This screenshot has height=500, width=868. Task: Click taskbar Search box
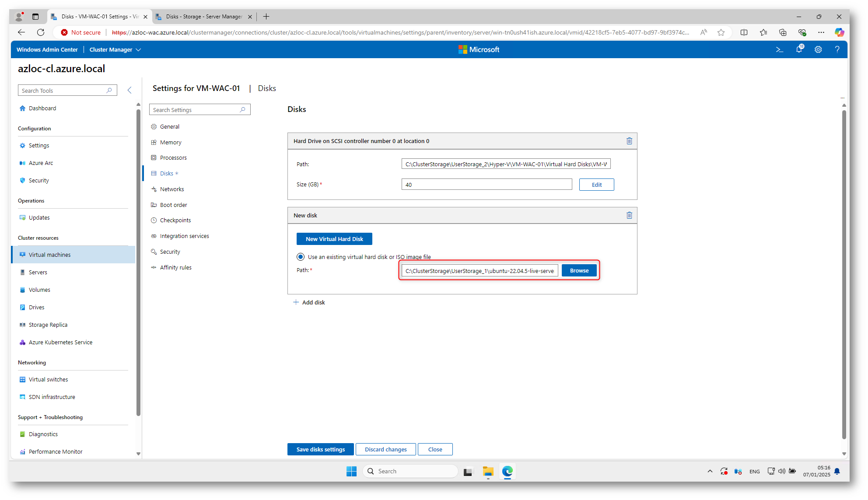410,471
